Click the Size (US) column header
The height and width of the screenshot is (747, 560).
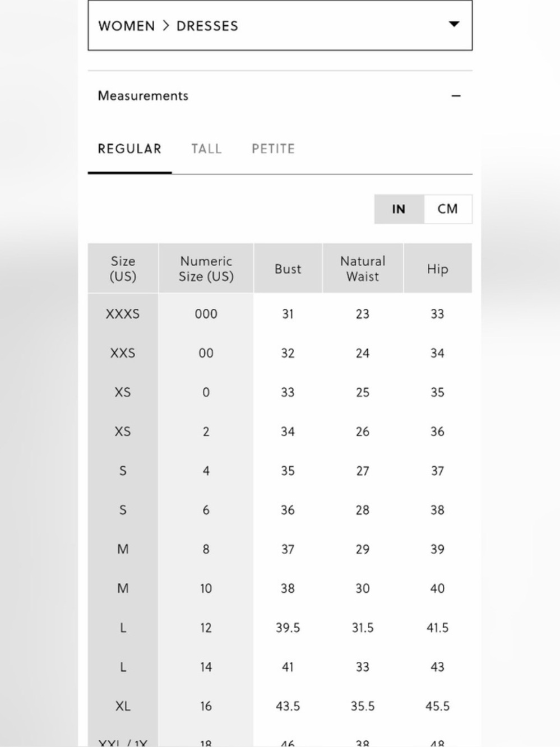pos(123,268)
